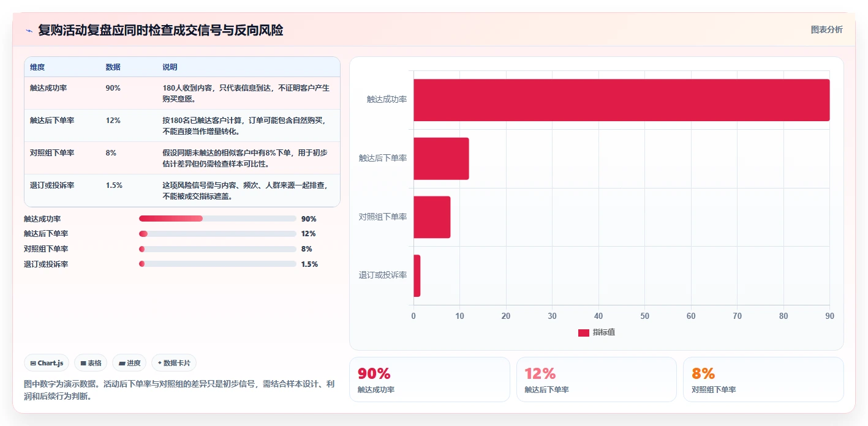Screen dimensions: 868x426
Task: Open the 8% 对照组下单率 data card
Action: (763, 379)
